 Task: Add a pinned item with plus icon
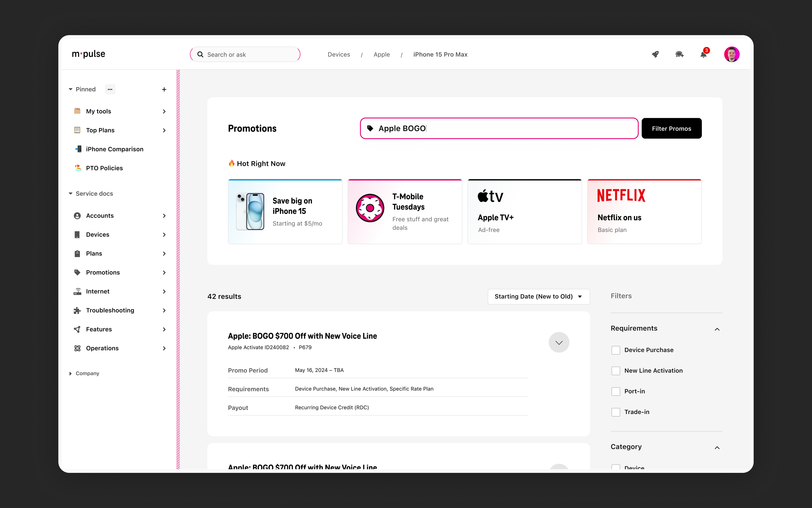click(x=164, y=89)
